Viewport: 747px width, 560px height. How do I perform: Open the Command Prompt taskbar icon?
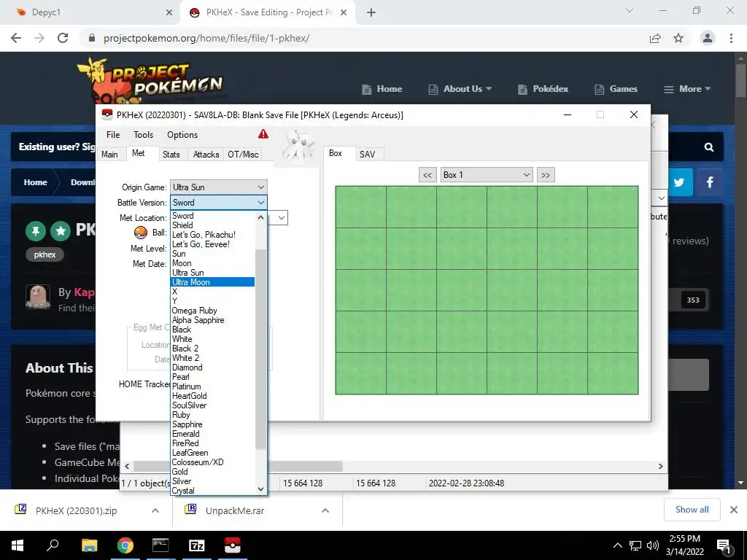coord(160,545)
